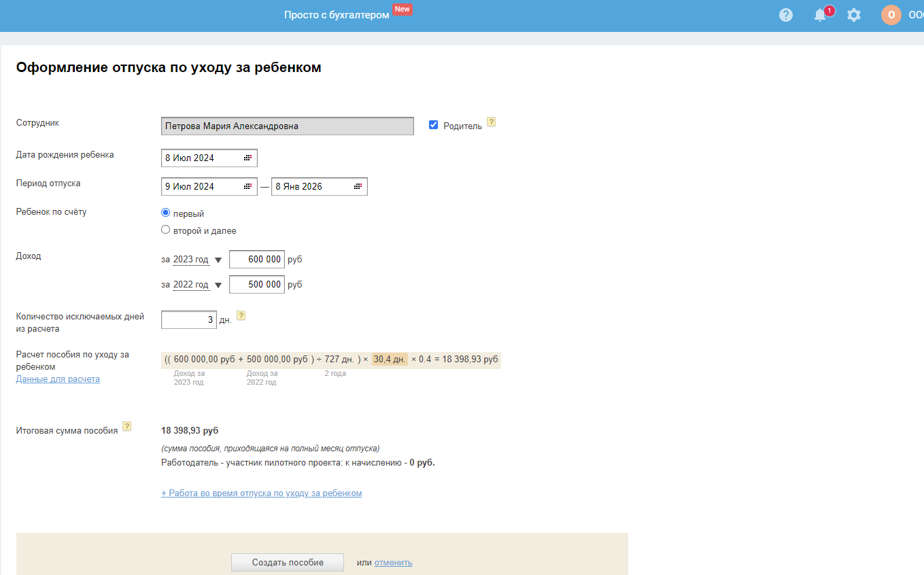Viewport: 924px width, 575px height.
Task: Open the settings gear icon
Action: (x=854, y=15)
